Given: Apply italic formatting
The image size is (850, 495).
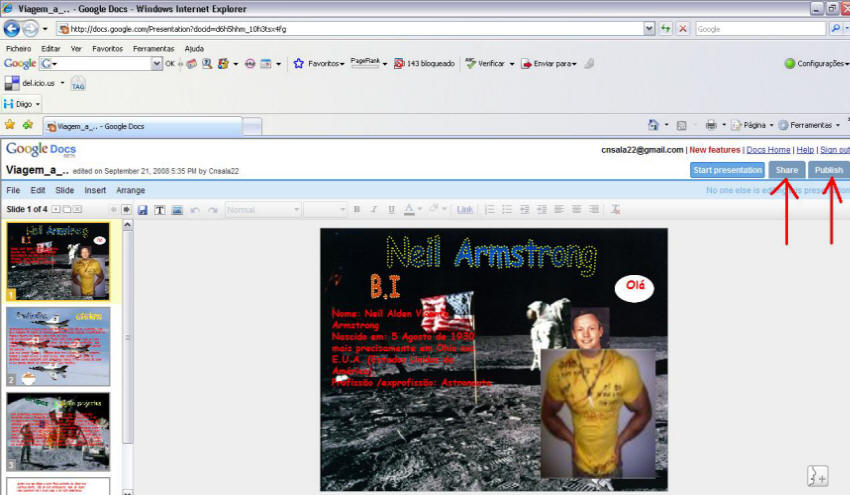Looking at the screenshot, I should [x=374, y=209].
